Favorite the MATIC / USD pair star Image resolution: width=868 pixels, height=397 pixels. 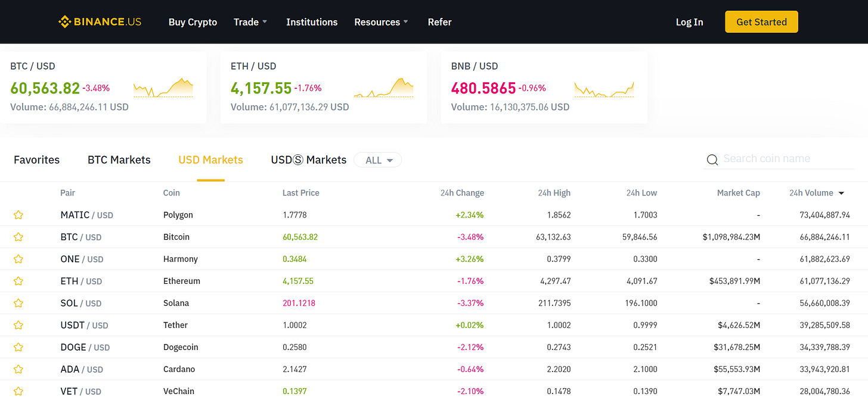point(18,215)
